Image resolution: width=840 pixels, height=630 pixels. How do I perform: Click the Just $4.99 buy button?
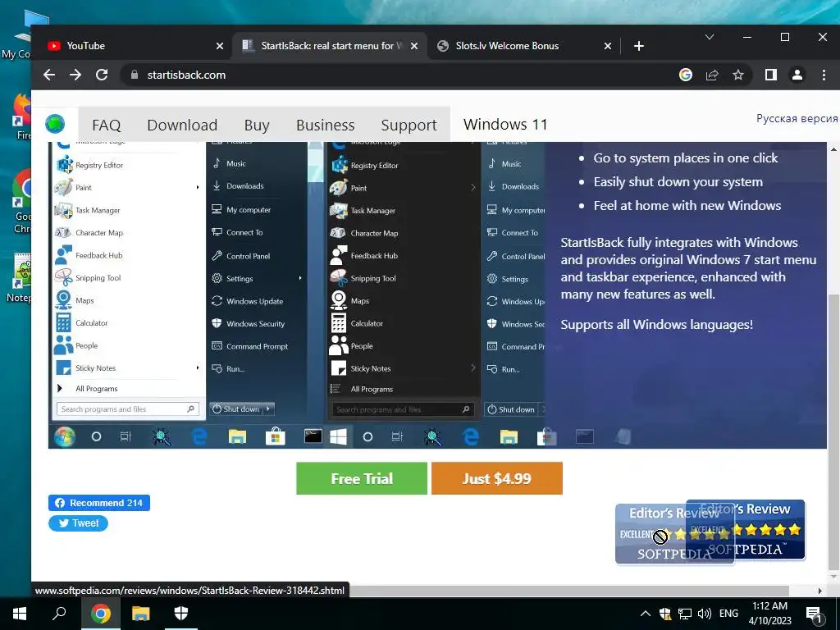coord(496,478)
